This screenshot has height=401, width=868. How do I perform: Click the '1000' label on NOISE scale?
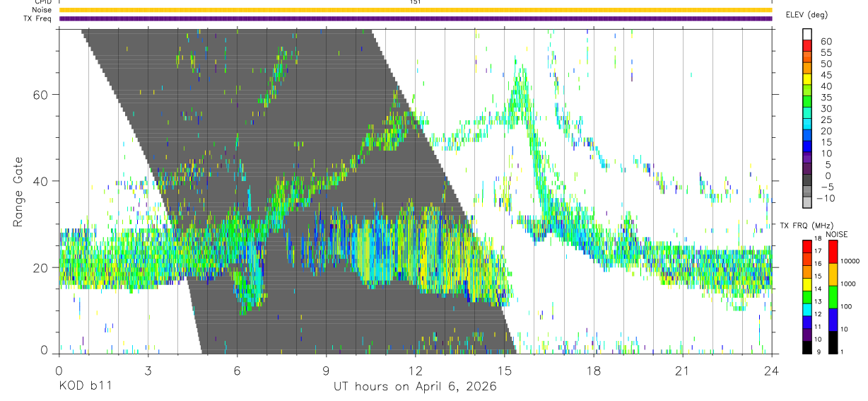pyautogui.click(x=848, y=284)
